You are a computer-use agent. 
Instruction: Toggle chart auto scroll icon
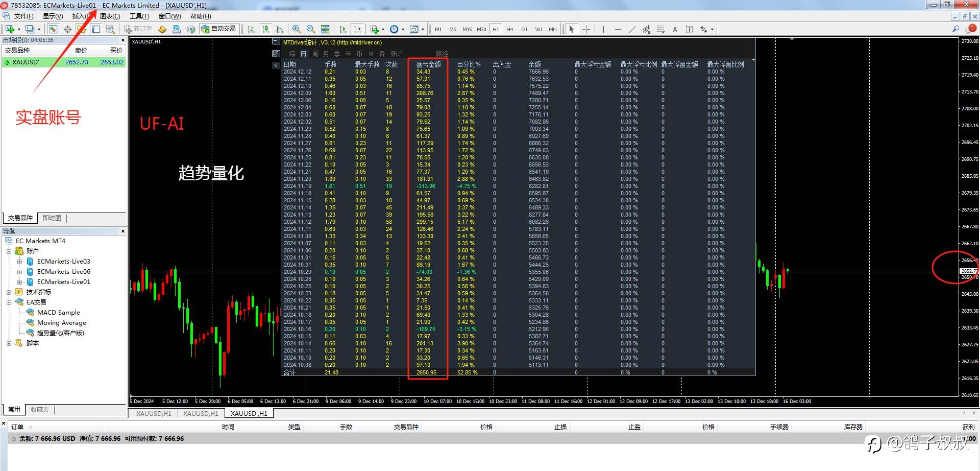(x=343, y=29)
